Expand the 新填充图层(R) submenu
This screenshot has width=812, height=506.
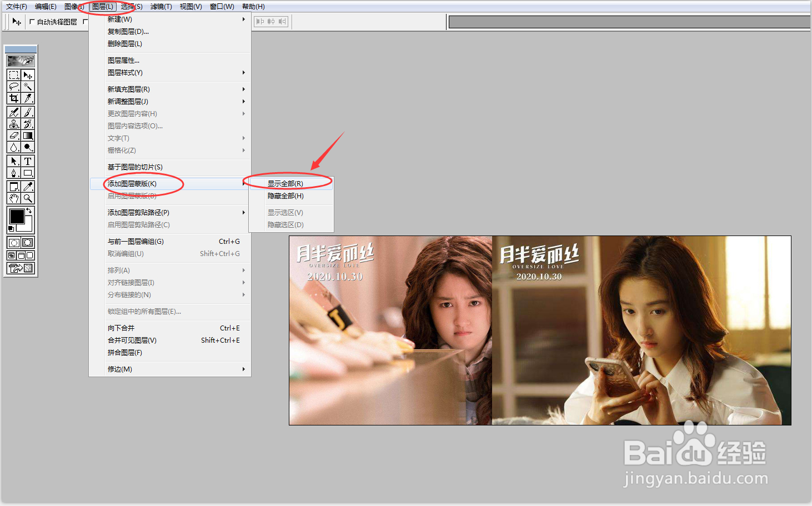pos(170,89)
